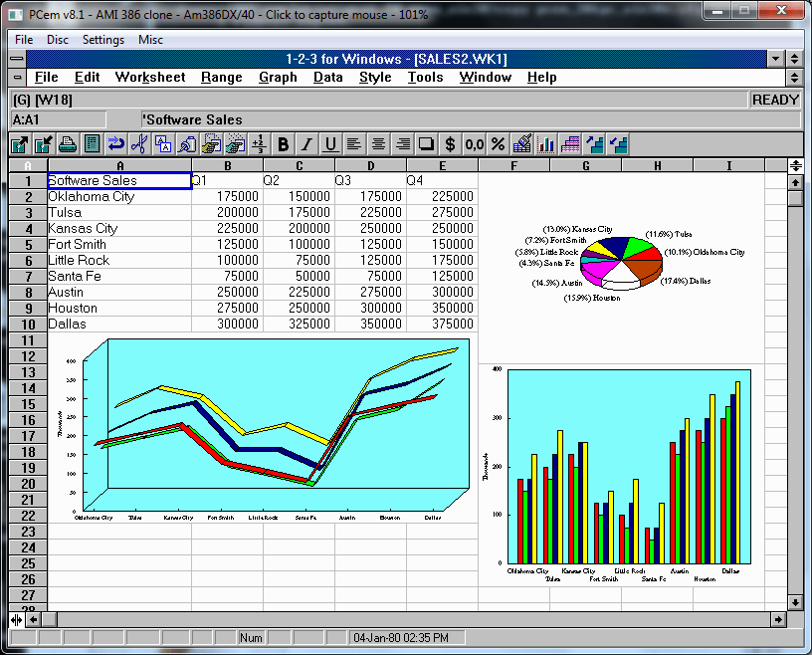Click the range move hand icon
Image resolution: width=812 pixels, height=655 pixels.
[x=235, y=144]
